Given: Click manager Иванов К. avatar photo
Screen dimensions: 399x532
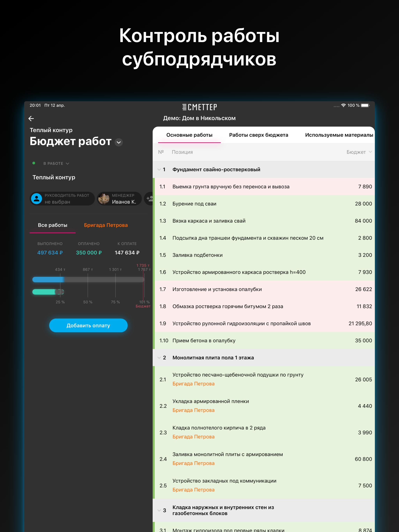Looking at the screenshot, I should [104, 199].
